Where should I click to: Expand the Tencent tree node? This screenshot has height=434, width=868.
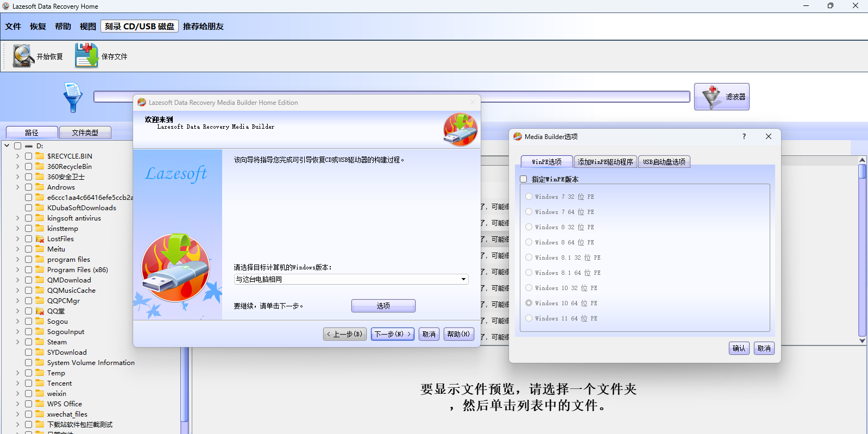point(17,383)
